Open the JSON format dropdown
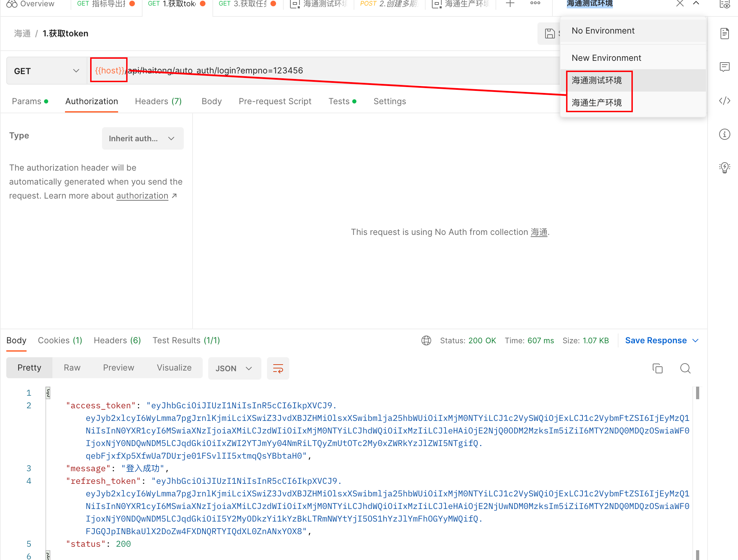Image resolution: width=738 pixels, height=560 pixels. 234,368
